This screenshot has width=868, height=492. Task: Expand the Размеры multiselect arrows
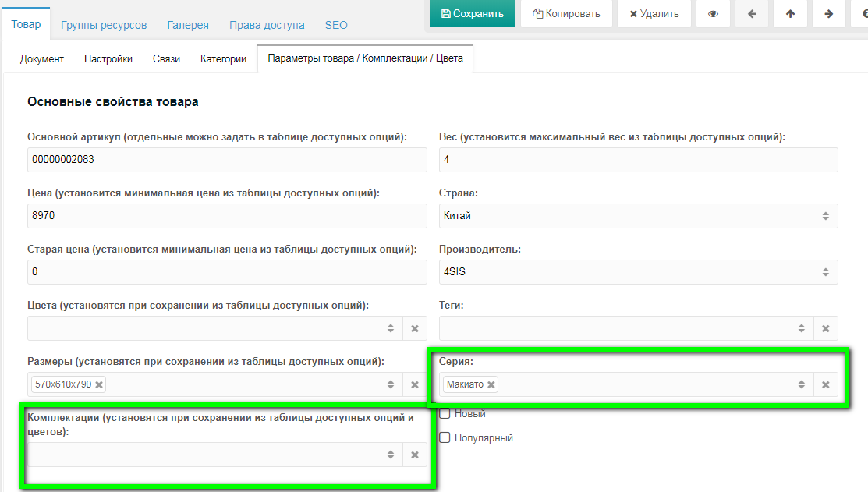tap(391, 384)
